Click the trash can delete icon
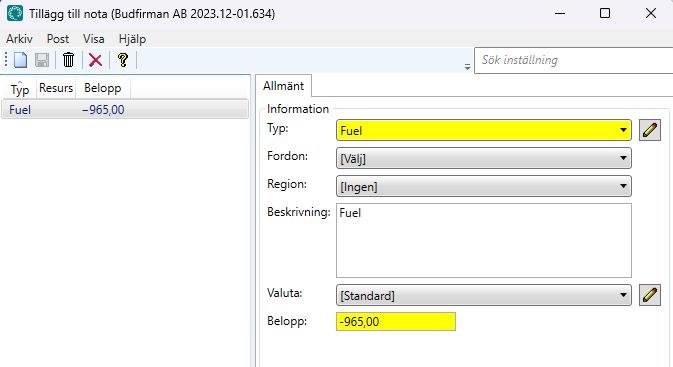 (68, 60)
